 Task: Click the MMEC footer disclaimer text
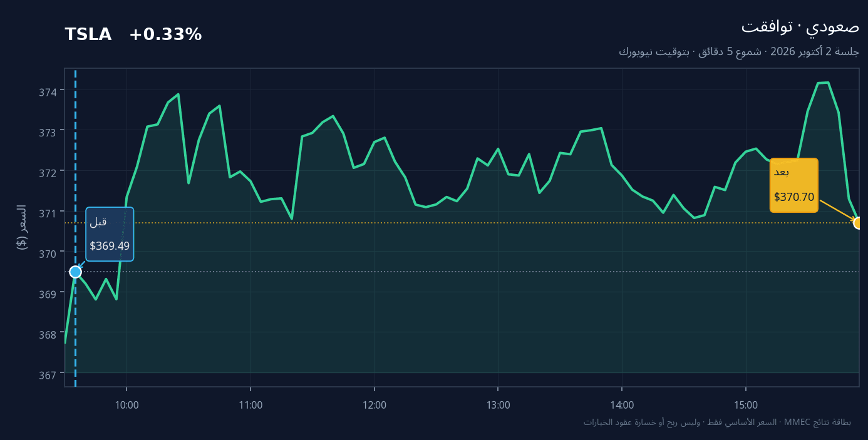(717, 422)
